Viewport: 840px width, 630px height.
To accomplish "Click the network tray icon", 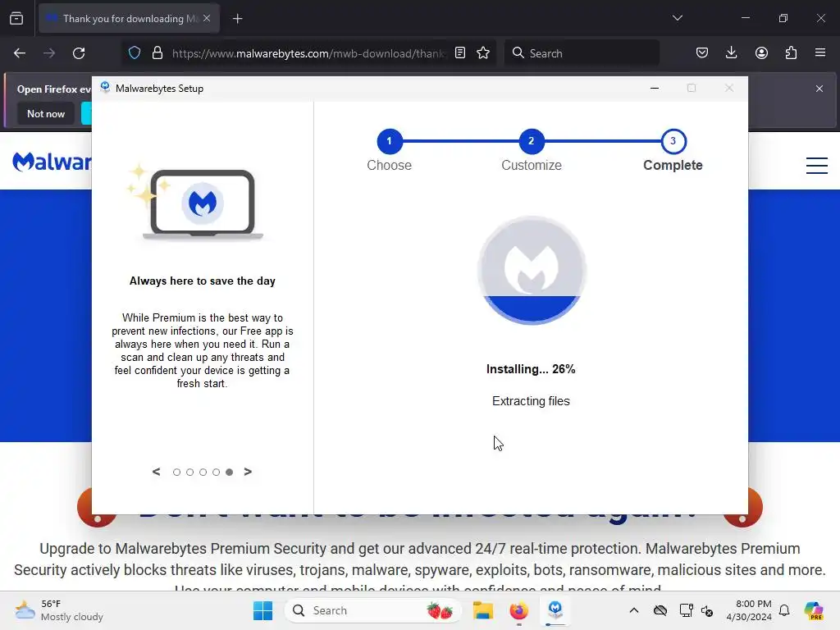I will (x=687, y=610).
